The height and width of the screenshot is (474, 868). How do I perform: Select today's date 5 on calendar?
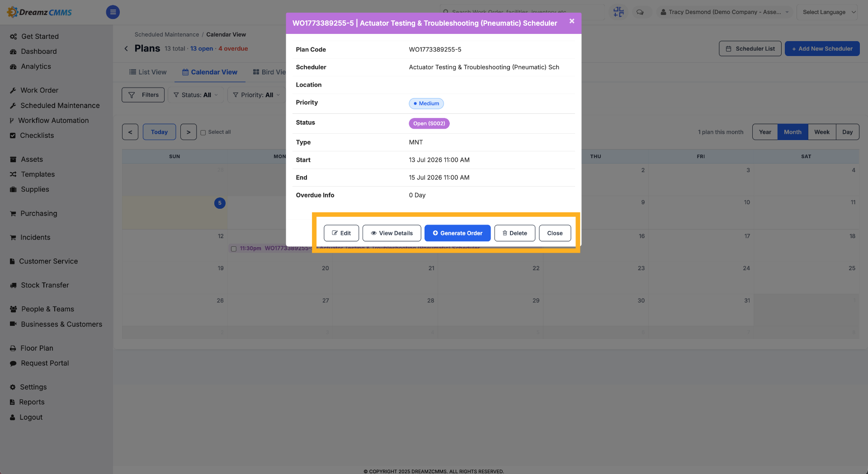tap(220, 203)
